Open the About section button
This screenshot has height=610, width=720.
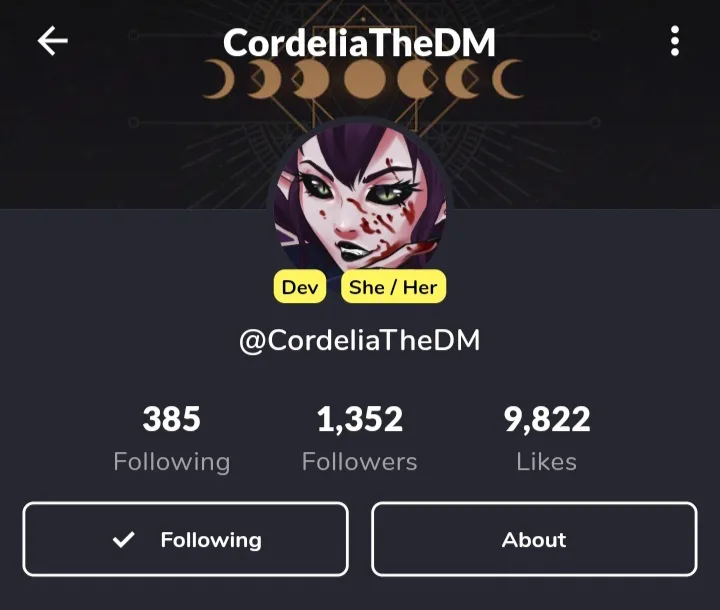click(x=534, y=539)
